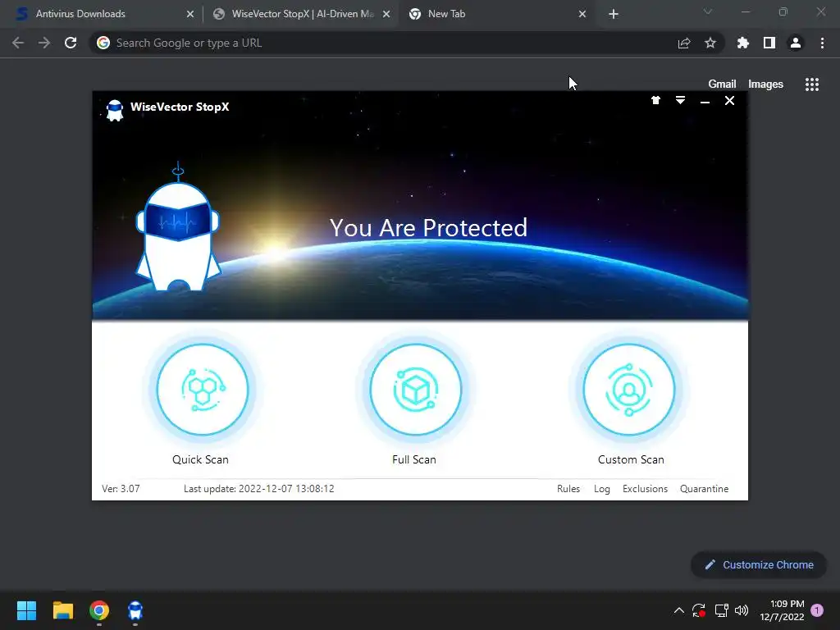
Task: Click the WiseVector StopX skin shirt icon
Action: click(x=655, y=100)
